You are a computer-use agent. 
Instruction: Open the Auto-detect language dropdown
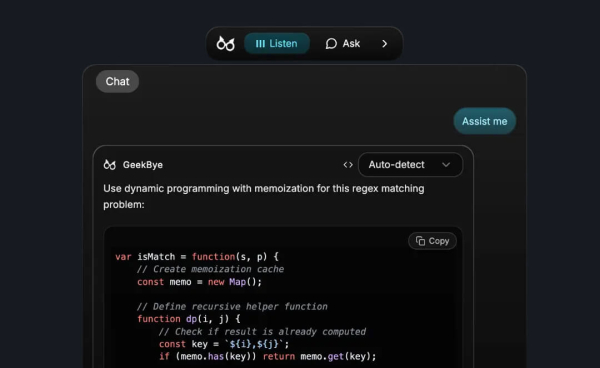point(410,165)
